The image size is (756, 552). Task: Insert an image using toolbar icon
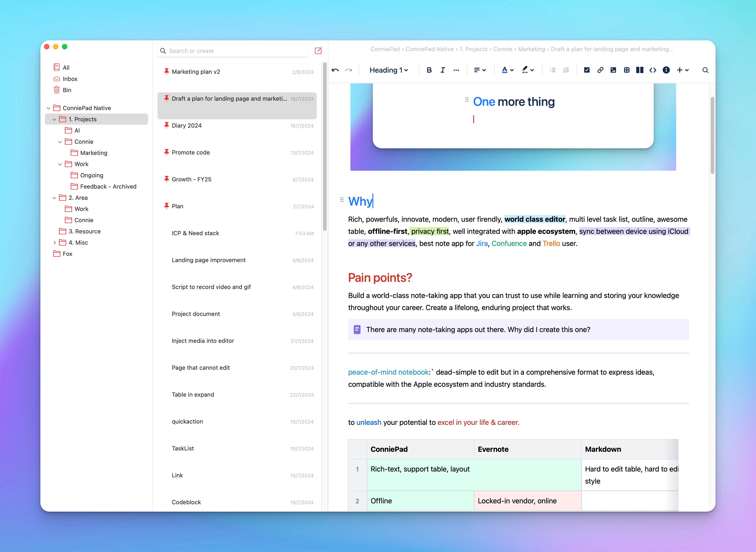tap(613, 70)
